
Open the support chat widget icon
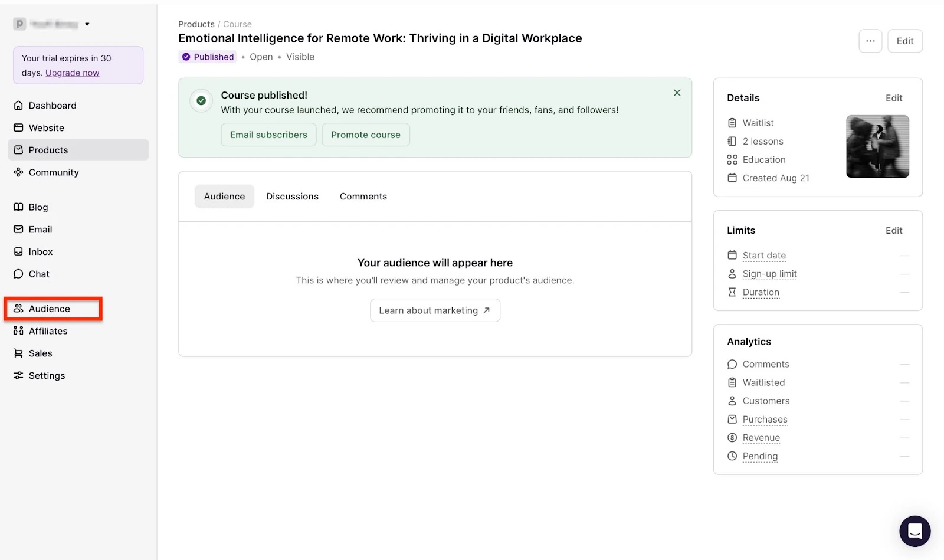(914, 530)
